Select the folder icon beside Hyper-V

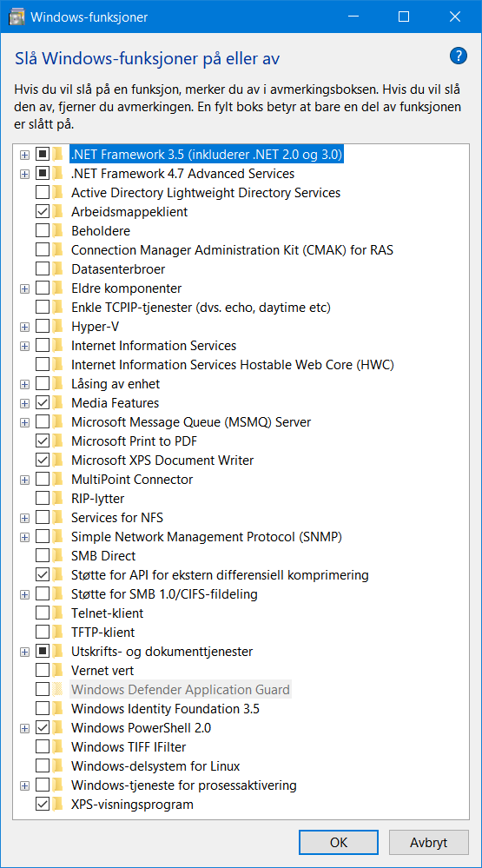(x=57, y=327)
